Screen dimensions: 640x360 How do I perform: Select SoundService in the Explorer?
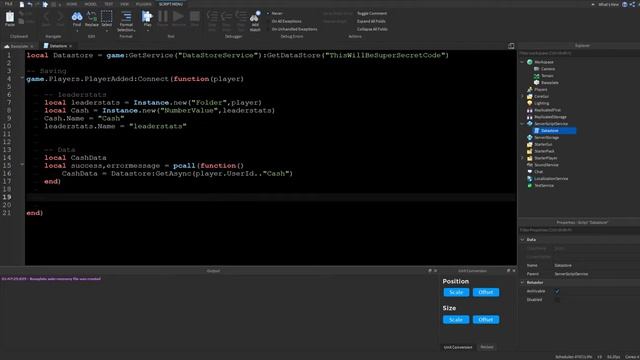click(x=542, y=165)
